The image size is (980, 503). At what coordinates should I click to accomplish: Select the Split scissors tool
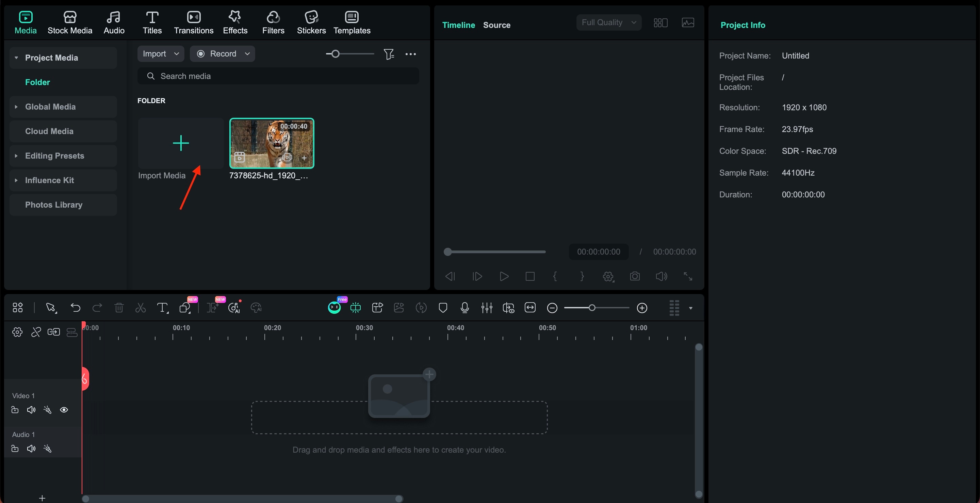coord(140,307)
